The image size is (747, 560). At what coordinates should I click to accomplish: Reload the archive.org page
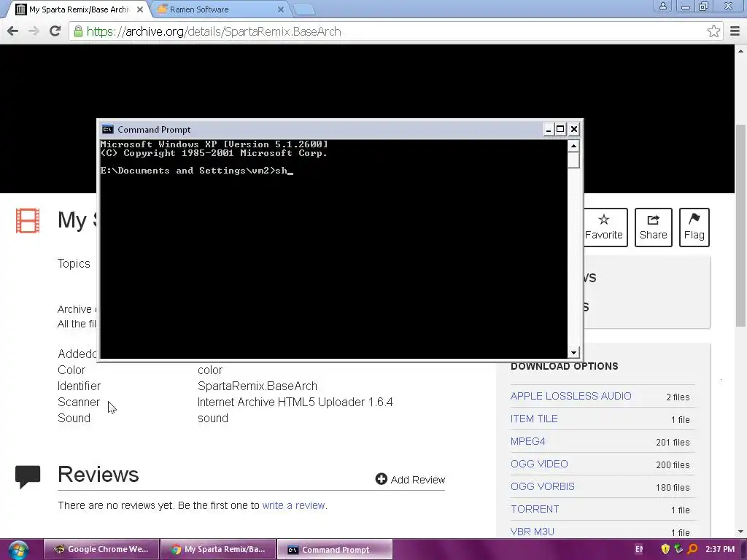55,31
